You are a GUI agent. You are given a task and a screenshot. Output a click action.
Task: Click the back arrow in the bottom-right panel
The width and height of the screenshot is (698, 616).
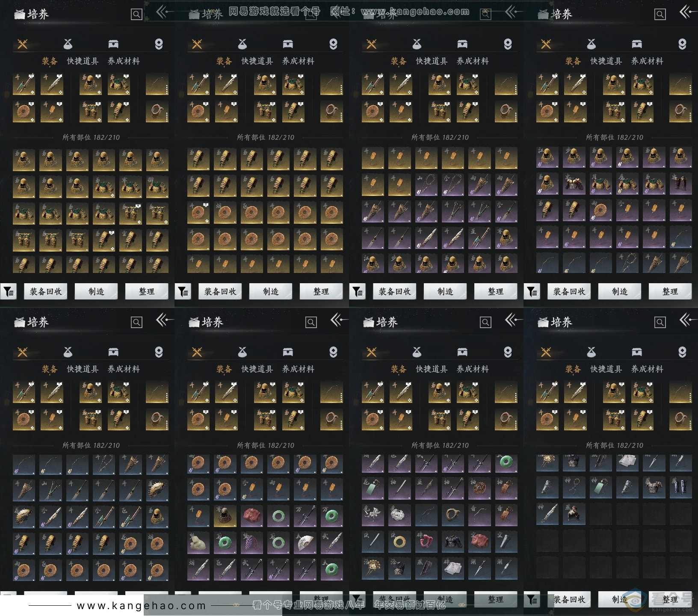[689, 320]
